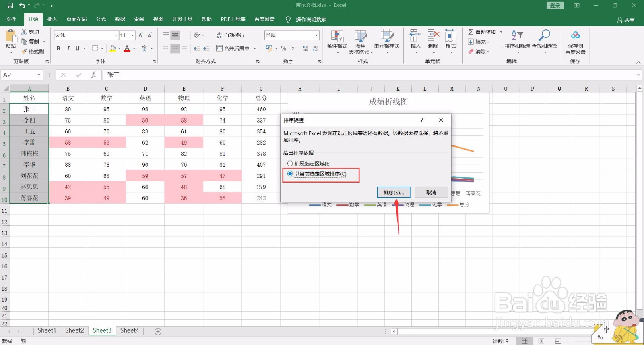This screenshot has height=345, width=644.
Task: Click the Percent Style icon
Action: pyautogui.click(x=283, y=48)
